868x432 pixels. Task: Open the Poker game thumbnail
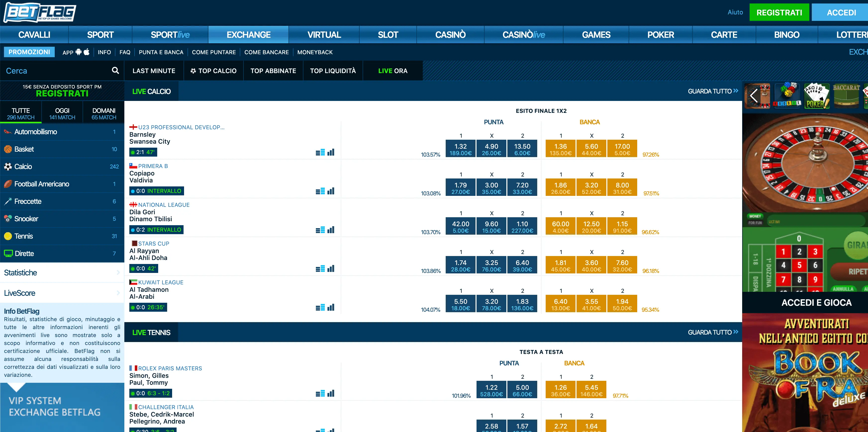[x=817, y=96]
